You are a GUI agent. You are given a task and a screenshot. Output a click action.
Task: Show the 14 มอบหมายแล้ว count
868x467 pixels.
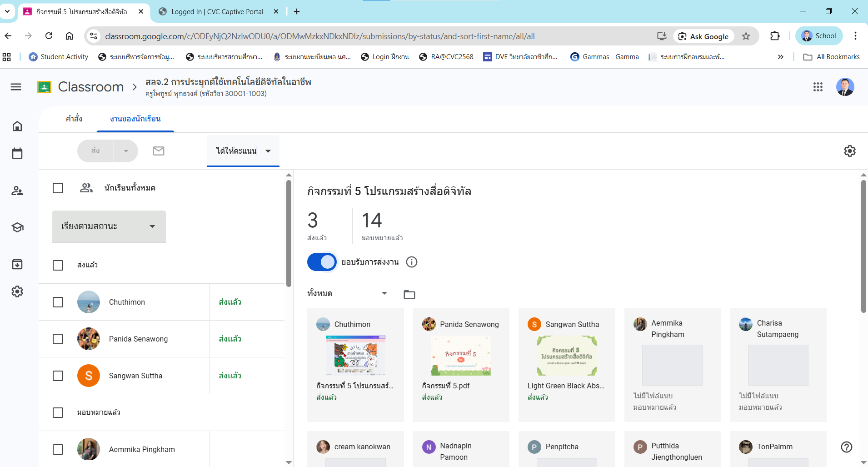[x=382, y=226]
